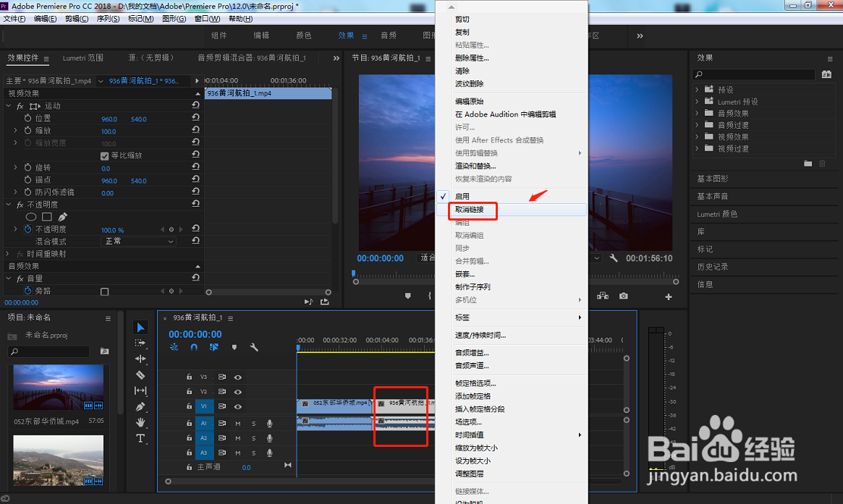Hide V3 track output
843x504 pixels.
click(x=237, y=377)
